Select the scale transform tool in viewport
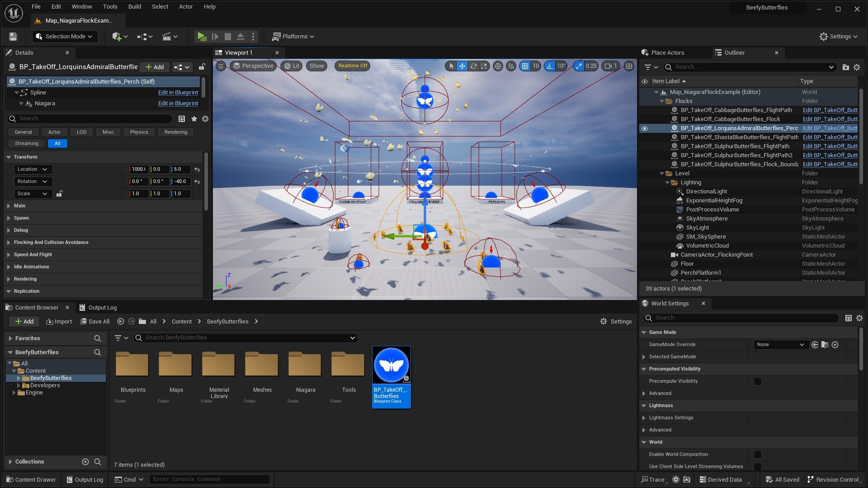Viewport: 868px width, 488px height. pyautogui.click(x=484, y=66)
